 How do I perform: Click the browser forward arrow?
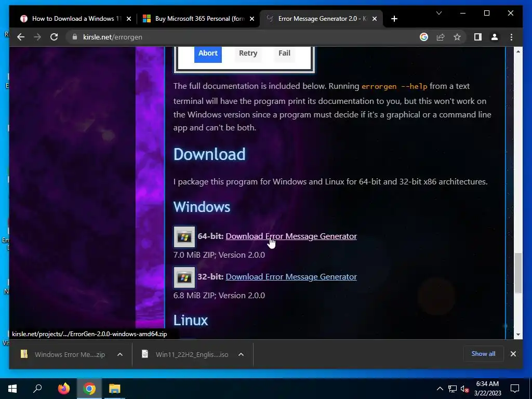pyautogui.click(x=37, y=37)
